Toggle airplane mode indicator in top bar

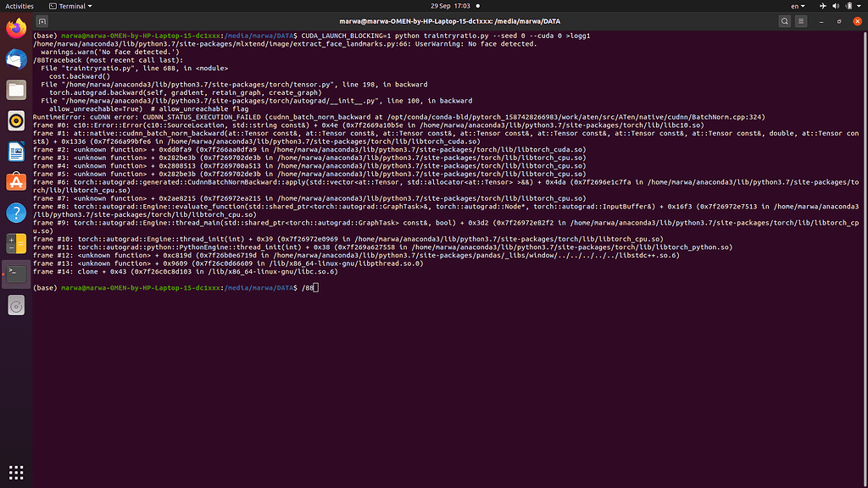(823, 6)
